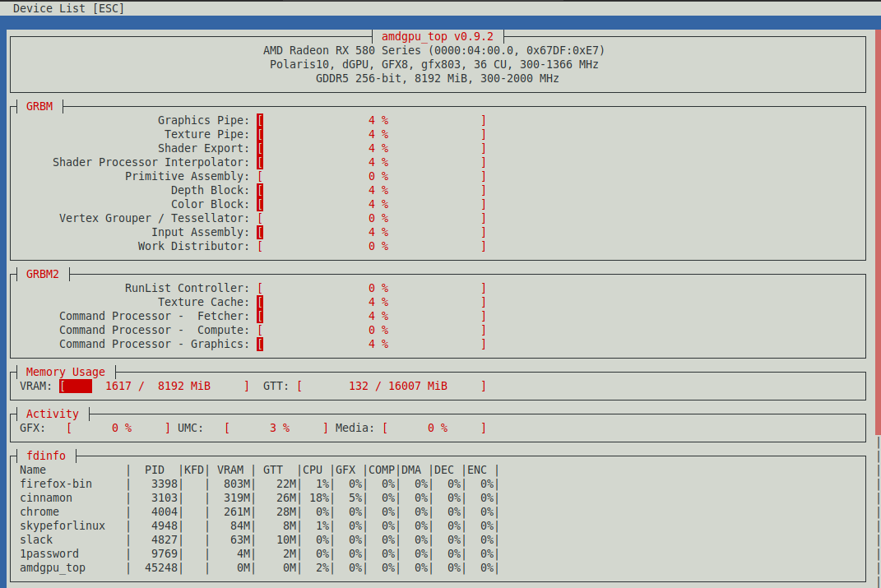Viewport: 881px width, 588px height.
Task: Open the Device List menu
Action: coord(68,8)
